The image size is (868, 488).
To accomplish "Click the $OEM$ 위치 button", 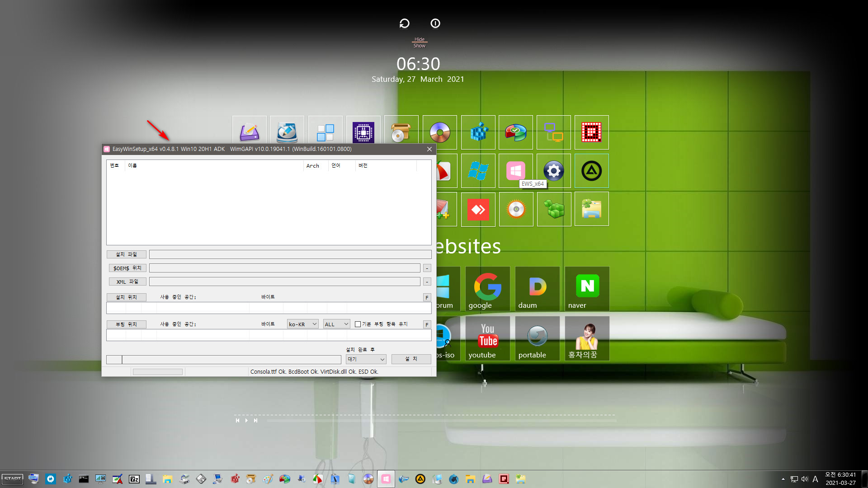I will 127,268.
